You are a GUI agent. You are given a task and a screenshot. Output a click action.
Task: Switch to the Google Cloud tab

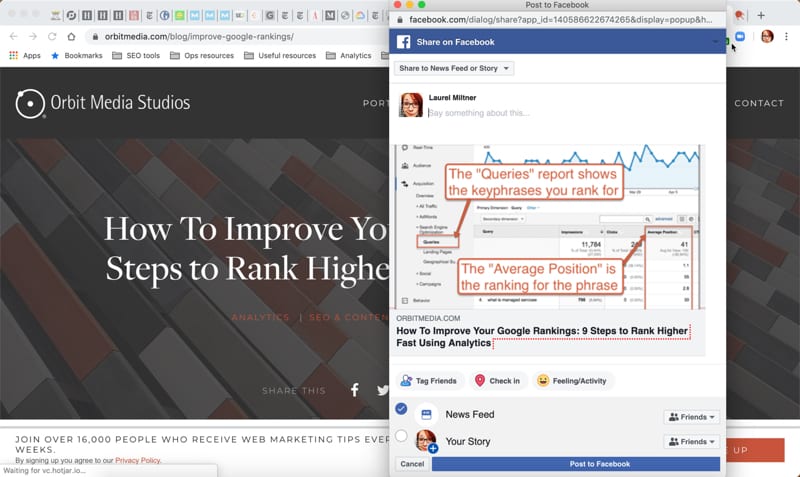point(360,15)
